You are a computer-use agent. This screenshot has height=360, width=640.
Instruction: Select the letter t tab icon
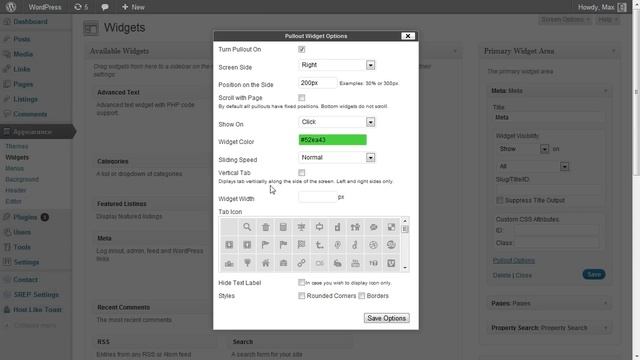pos(319,245)
